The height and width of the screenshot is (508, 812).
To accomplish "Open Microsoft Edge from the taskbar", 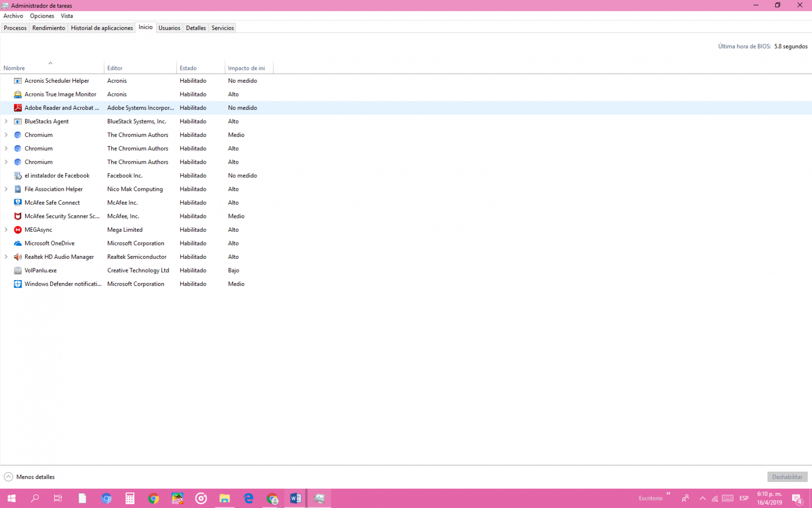I will point(249,498).
